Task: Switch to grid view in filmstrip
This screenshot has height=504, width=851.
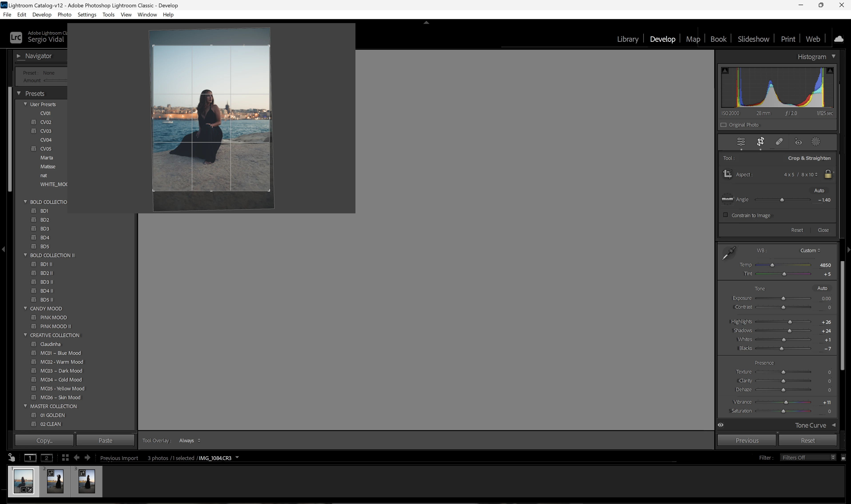Action: tap(65, 458)
